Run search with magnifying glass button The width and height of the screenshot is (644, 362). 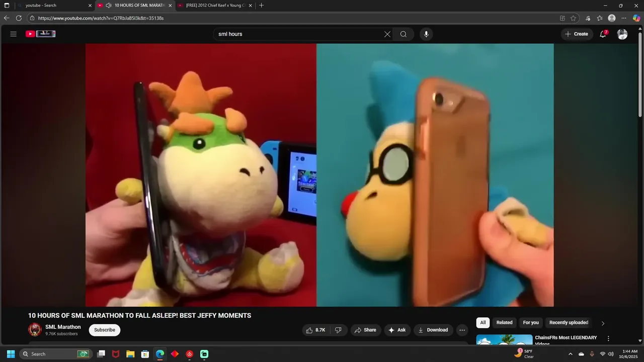(404, 34)
